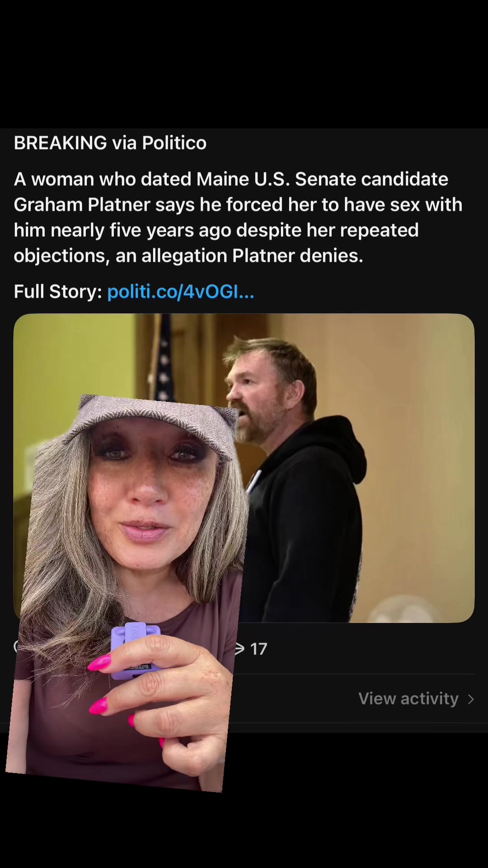The width and height of the screenshot is (488, 868).
Task: Tap the Full Story label text
Action: 58,292
